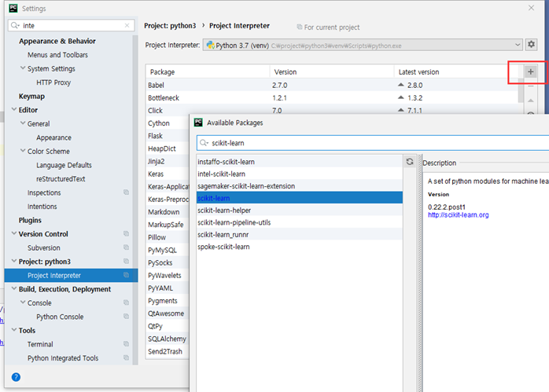The height and width of the screenshot is (392, 549).
Task: Click the package search field with scikit-learn
Action: [373, 143]
